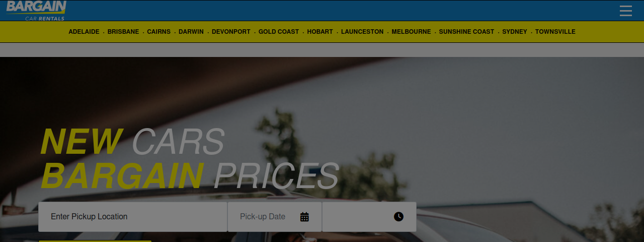Visit the Devonport location link
The height and width of the screenshot is (242, 644).
[x=231, y=32]
